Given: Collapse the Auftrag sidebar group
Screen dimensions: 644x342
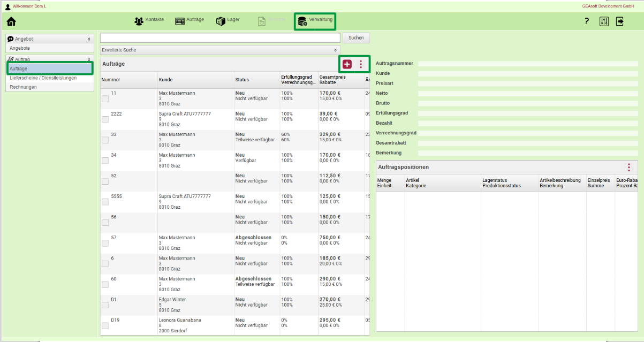Looking at the screenshot, I should pyautogui.click(x=89, y=59).
